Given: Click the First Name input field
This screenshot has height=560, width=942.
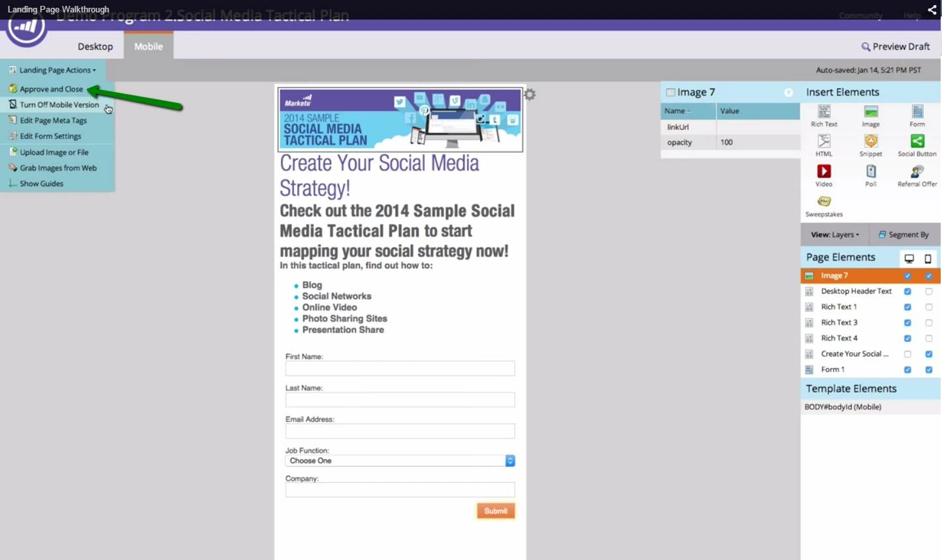Looking at the screenshot, I should click(400, 369).
